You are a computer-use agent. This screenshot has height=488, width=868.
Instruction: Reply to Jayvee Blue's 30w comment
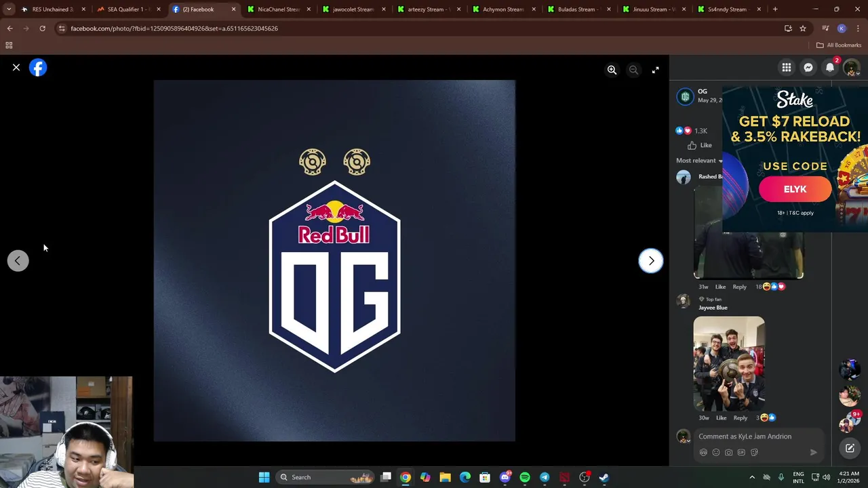(740, 418)
